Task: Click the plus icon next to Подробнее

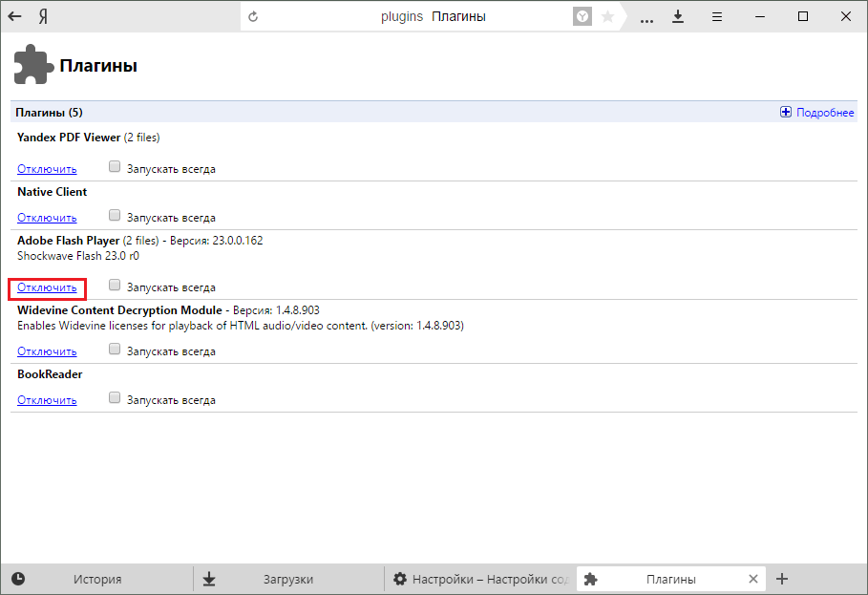Action: [x=786, y=113]
